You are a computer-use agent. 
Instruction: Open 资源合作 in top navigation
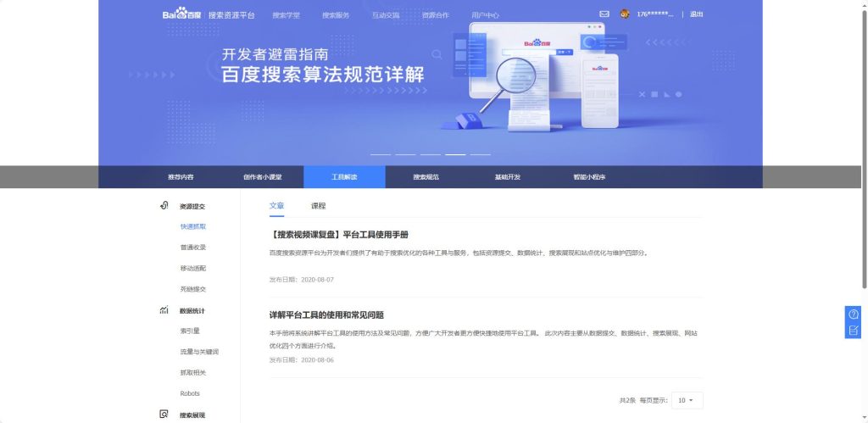(436, 15)
